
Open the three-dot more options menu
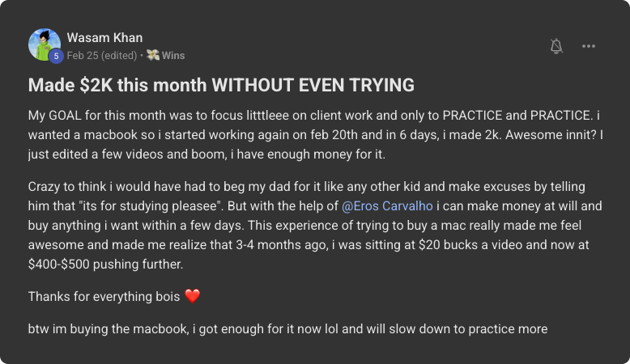pos(589,46)
